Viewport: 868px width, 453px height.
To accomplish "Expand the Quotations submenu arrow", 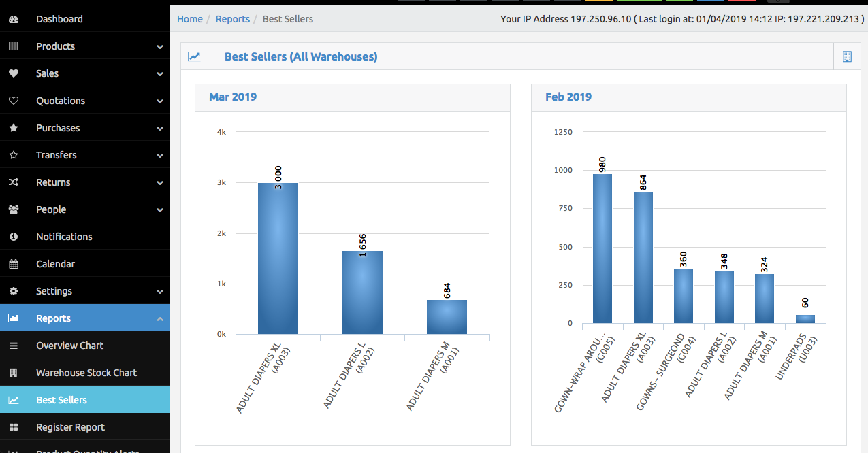I will click(x=160, y=101).
